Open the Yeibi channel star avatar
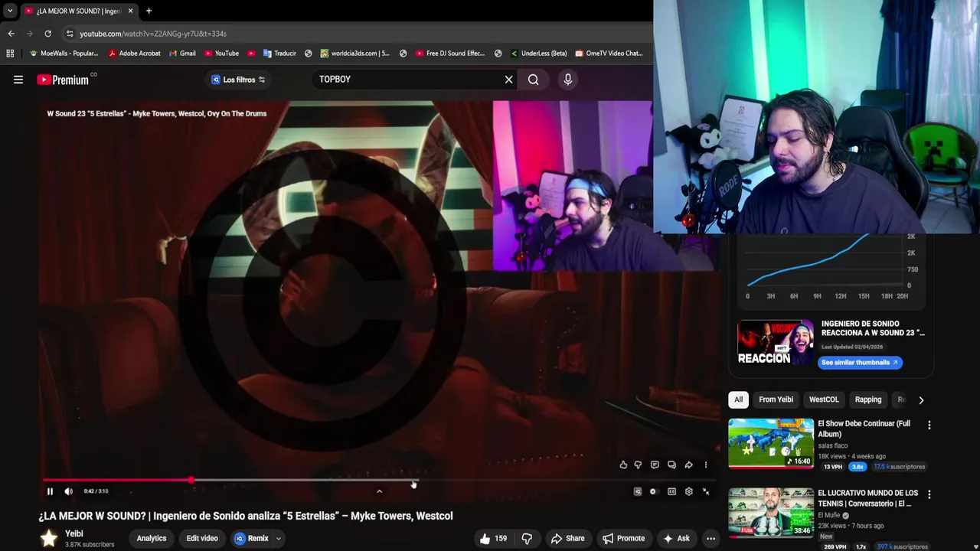The width and height of the screenshot is (980, 551). 49,539
